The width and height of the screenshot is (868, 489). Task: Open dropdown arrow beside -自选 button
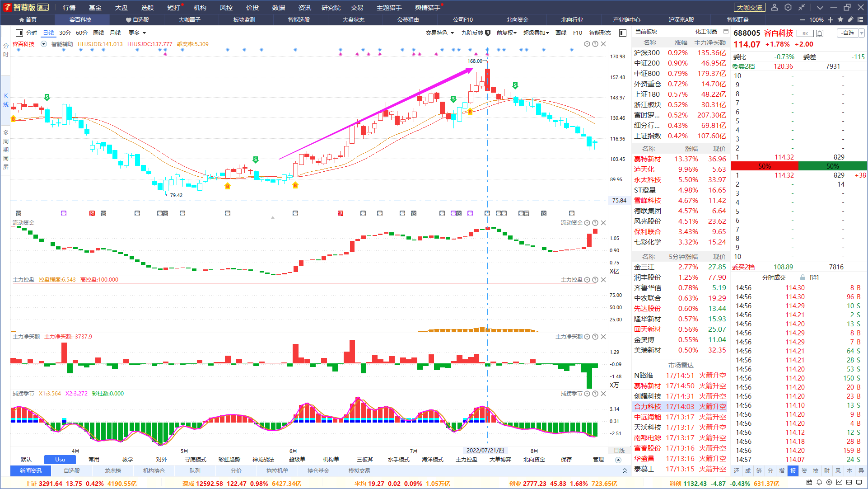862,33
